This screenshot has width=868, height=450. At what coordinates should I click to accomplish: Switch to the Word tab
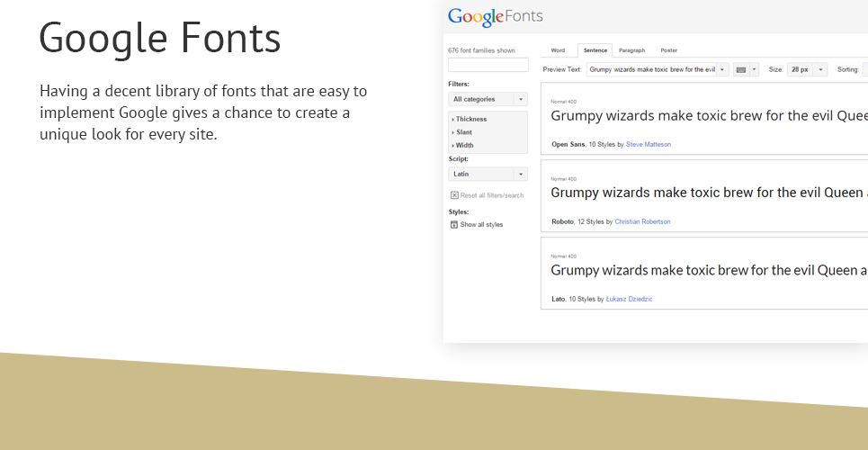pyautogui.click(x=558, y=50)
